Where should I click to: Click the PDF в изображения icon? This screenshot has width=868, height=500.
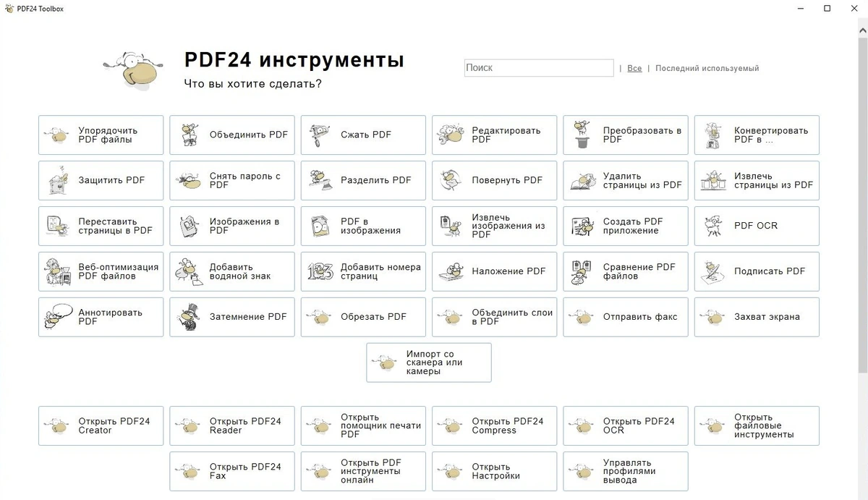(x=320, y=226)
